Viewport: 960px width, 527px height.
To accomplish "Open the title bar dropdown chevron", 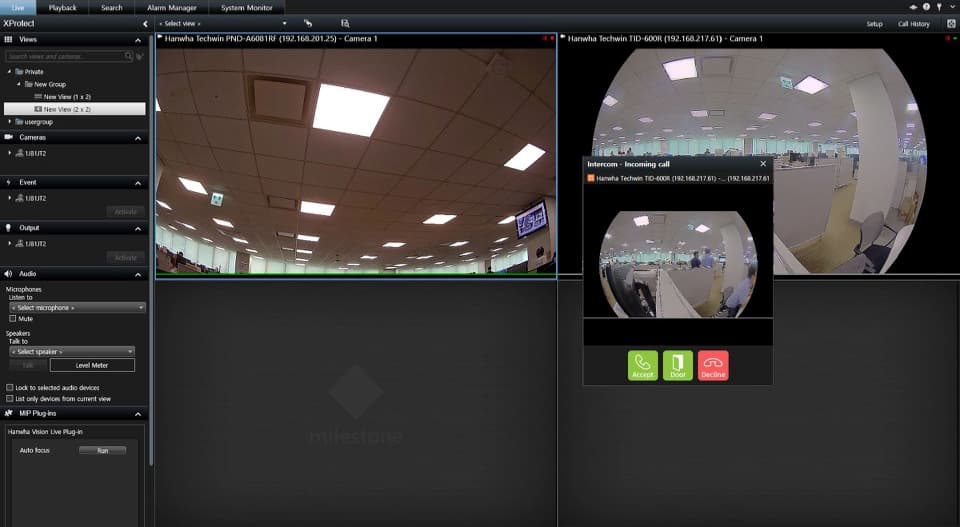I will click(x=953, y=7).
